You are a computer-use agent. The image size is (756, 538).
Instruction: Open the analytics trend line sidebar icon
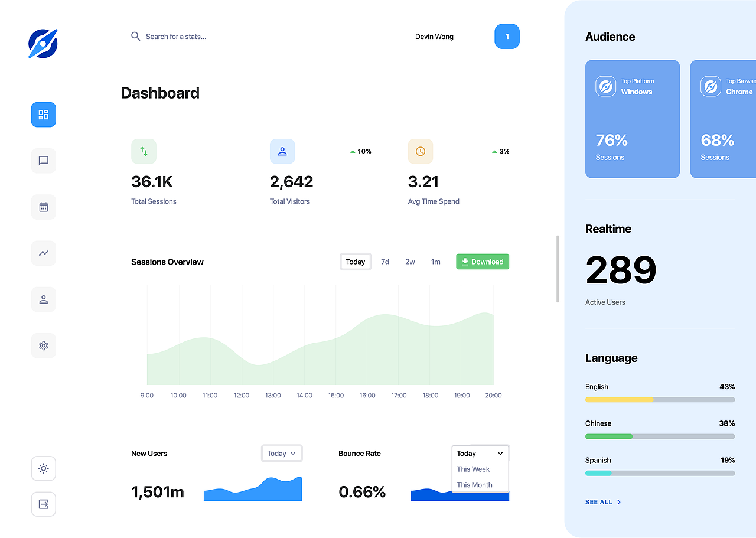pyautogui.click(x=43, y=253)
